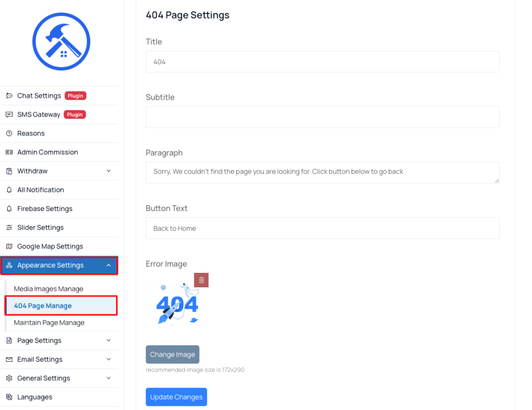
Task: Click the Page Settings document icon
Action: (9, 340)
